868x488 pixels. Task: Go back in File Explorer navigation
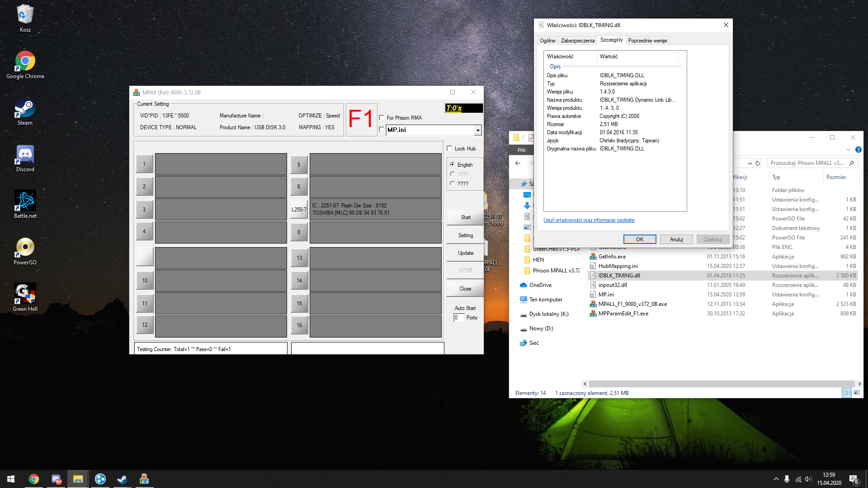pyautogui.click(x=518, y=163)
